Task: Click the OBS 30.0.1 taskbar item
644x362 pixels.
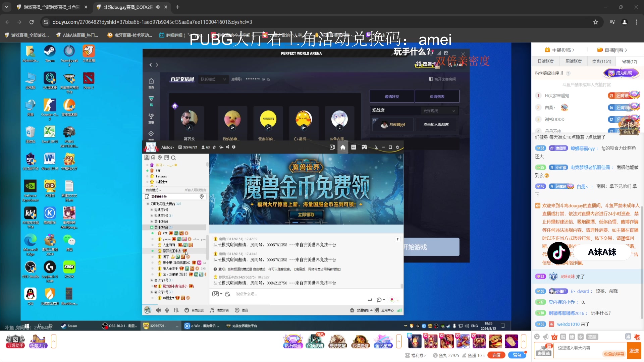Action: point(120,326)
